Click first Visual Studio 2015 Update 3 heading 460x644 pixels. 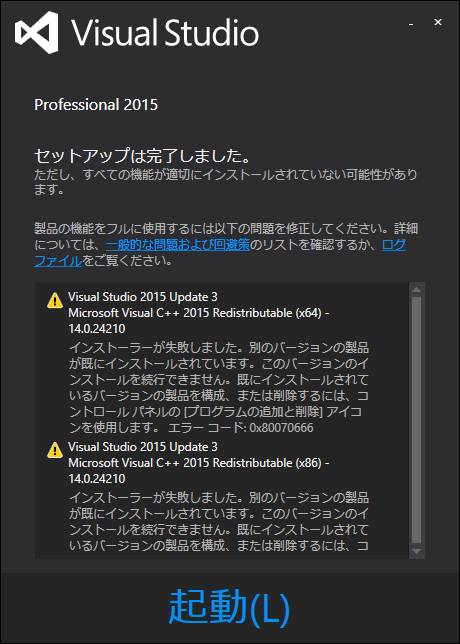point(143,297)
